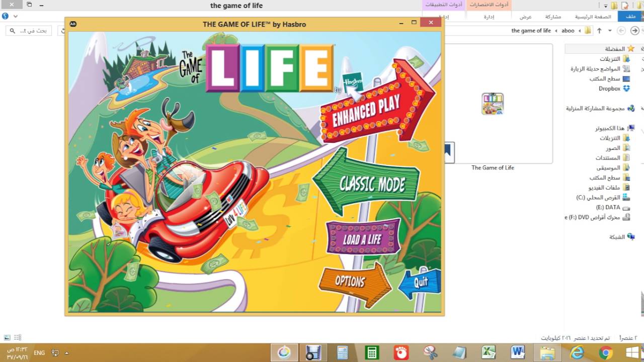Open the ملف tab in Explorer
This screenshot has width=644, height=362.
[630, 17]
